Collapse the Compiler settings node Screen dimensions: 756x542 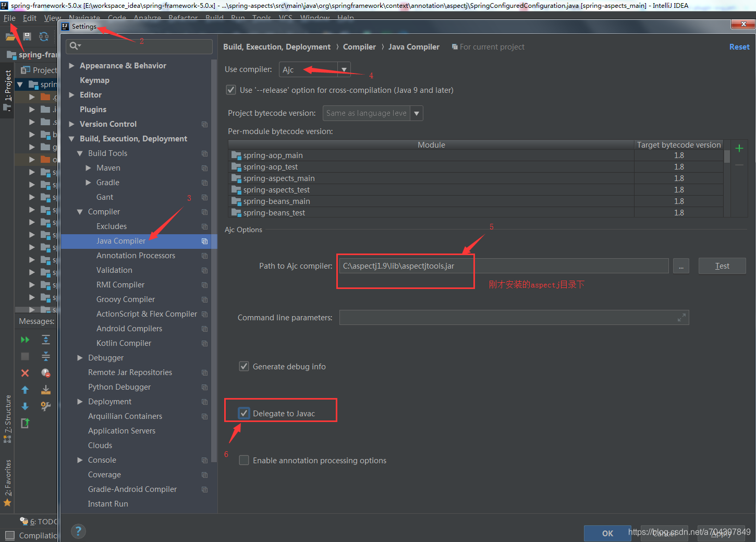tap(80, 212)
